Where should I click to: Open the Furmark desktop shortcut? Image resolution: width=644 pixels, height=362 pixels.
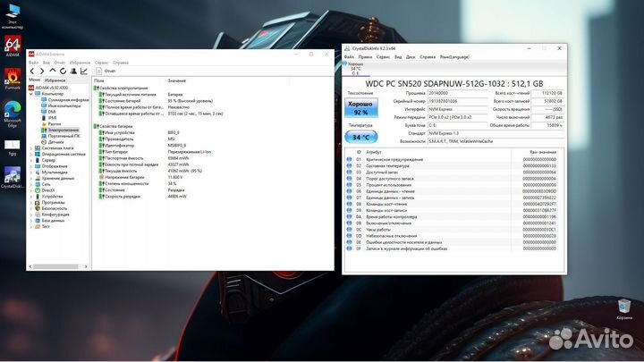(x=13, y=79)
